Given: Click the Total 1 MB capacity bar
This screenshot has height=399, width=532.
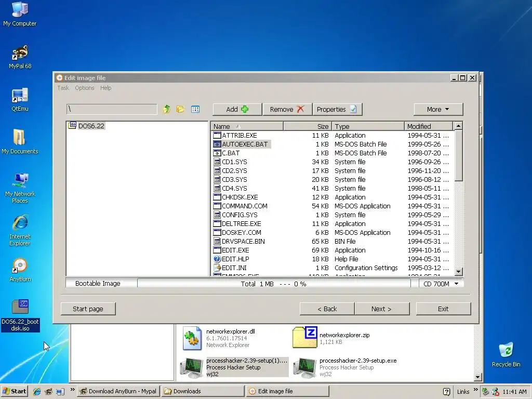Looking at the screenshot, I should [274, 284].
